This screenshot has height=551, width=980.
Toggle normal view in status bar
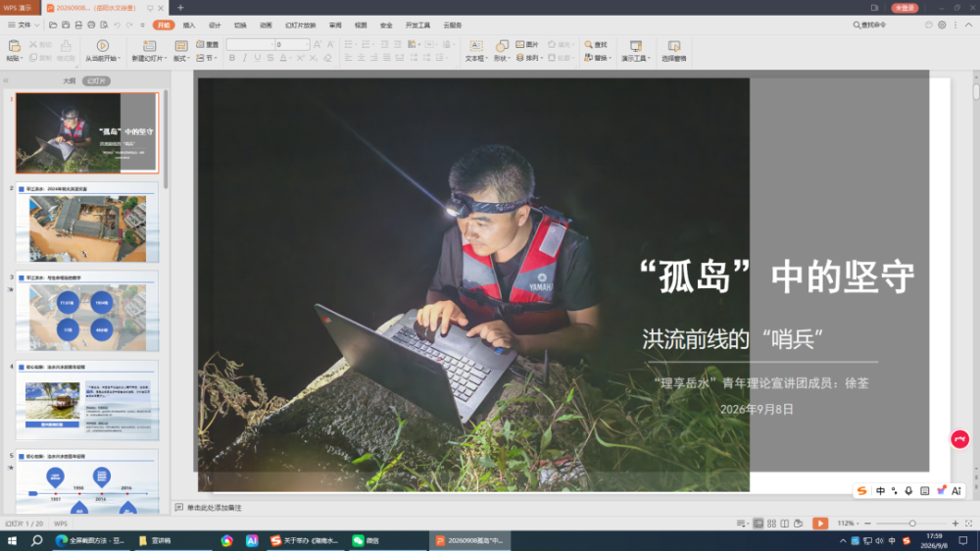(x=759, y=524)
